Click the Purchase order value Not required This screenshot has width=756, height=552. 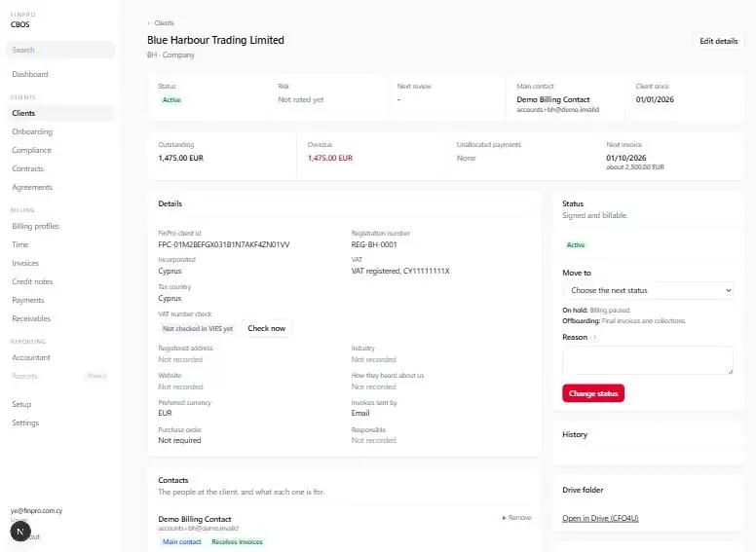point(179,440)
